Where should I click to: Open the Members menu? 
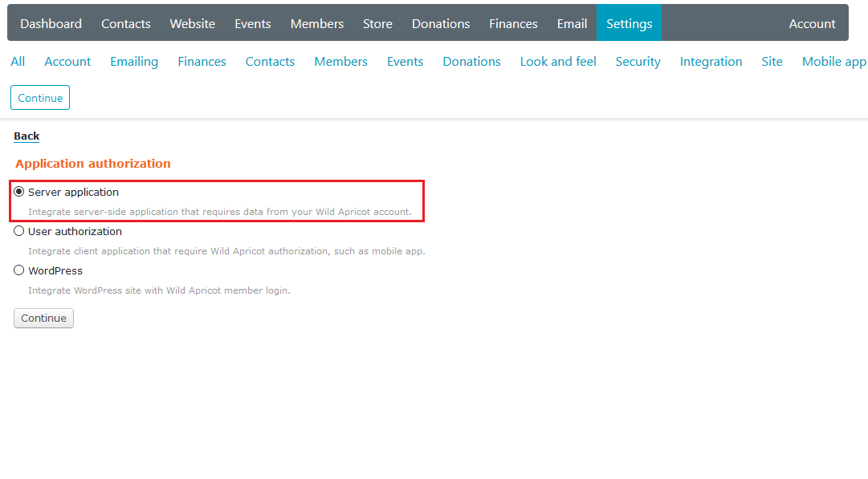pyautogui.click(x=316, y=22)
